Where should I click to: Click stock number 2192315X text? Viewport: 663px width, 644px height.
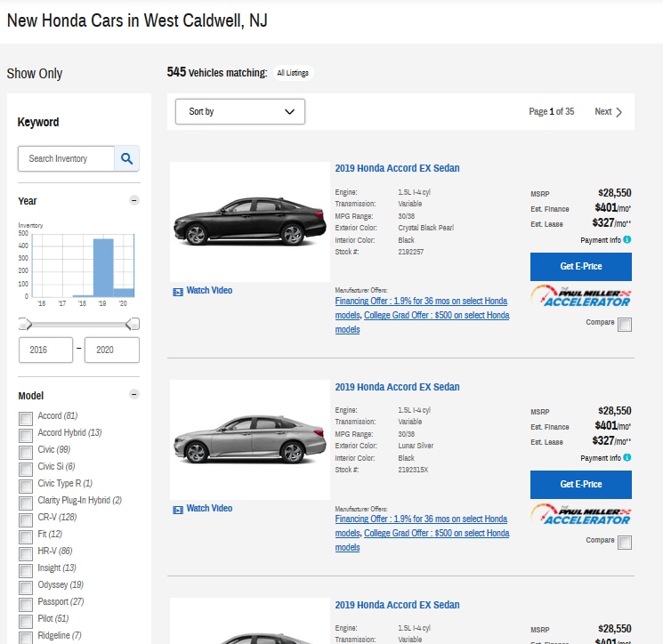point(413,470)
